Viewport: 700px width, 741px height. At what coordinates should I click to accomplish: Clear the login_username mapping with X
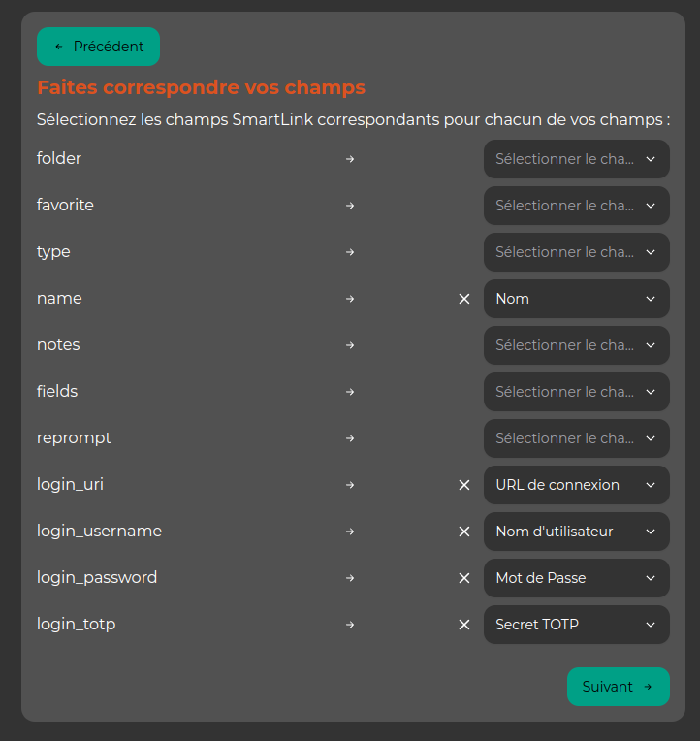coord(464,532)
